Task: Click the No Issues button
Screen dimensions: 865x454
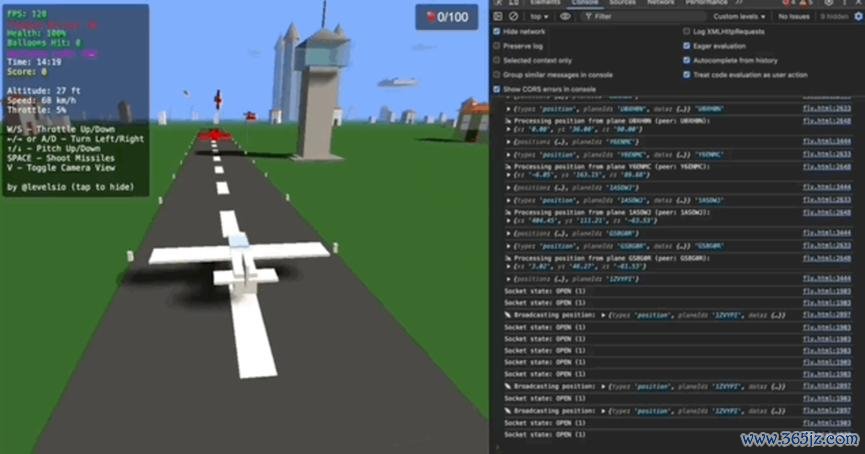Action: click(794, 17)
